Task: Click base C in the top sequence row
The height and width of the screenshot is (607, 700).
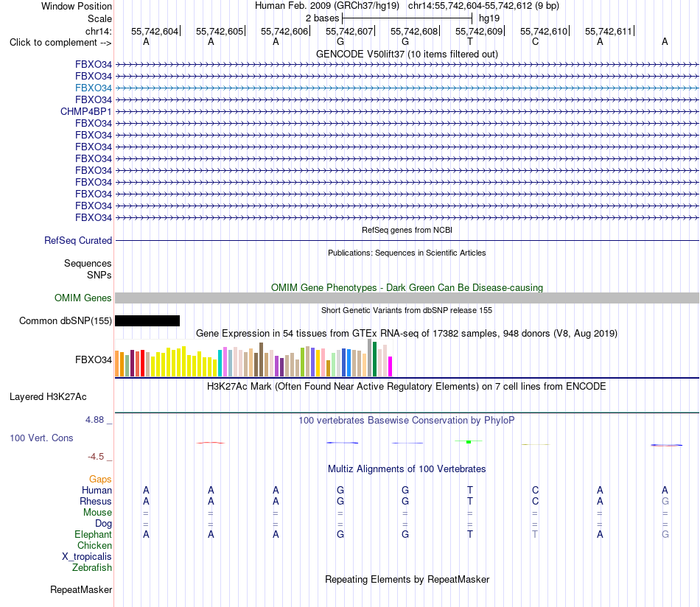Action: (x=535, y=41)
